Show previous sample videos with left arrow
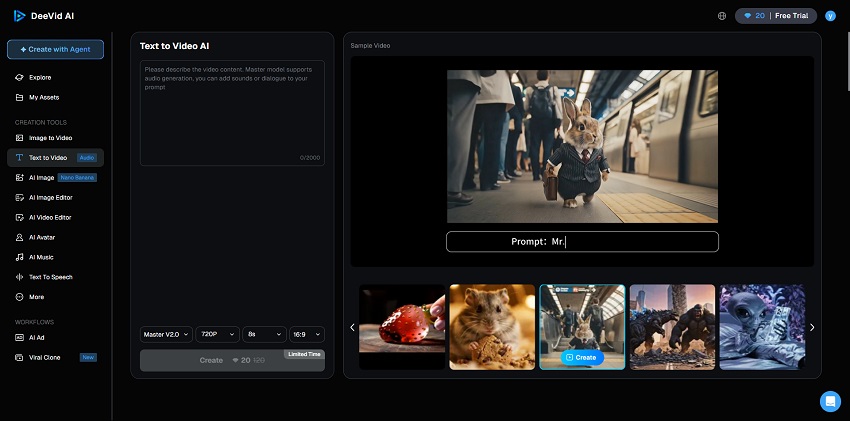850x421 pixels. click(352, 327)
